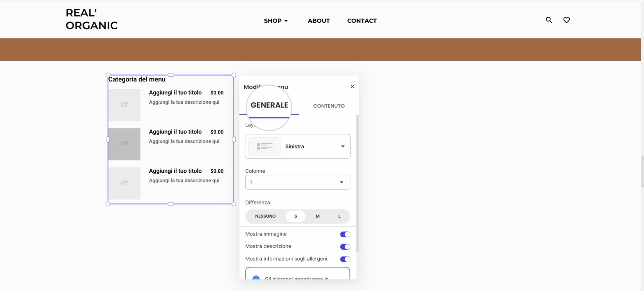Click the first menu item image placeholder
644x291 pixels.
tap(124, 105)
